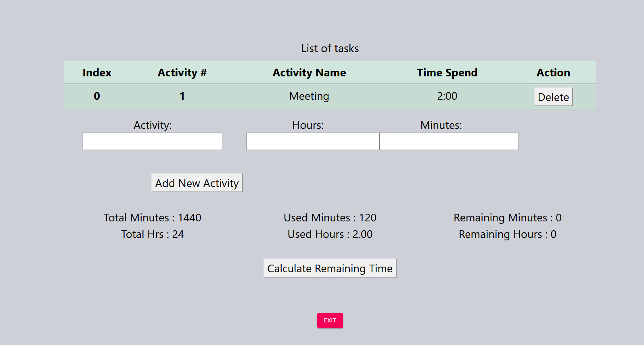Click the 2:00 time spend cell
This screenshot has height=345, width=644.
pyautogui.click(x=447, y=96)
